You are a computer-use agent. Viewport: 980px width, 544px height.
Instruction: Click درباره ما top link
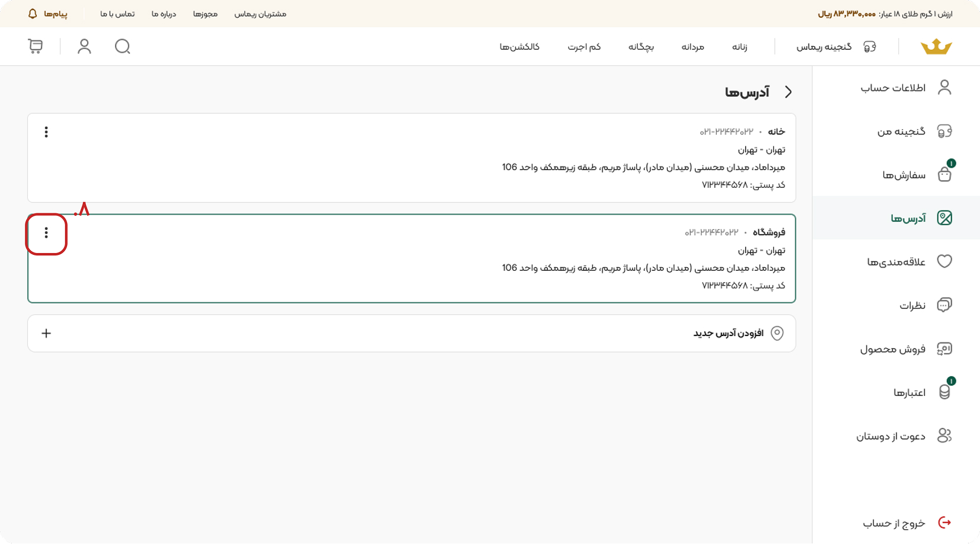point(164,14)
